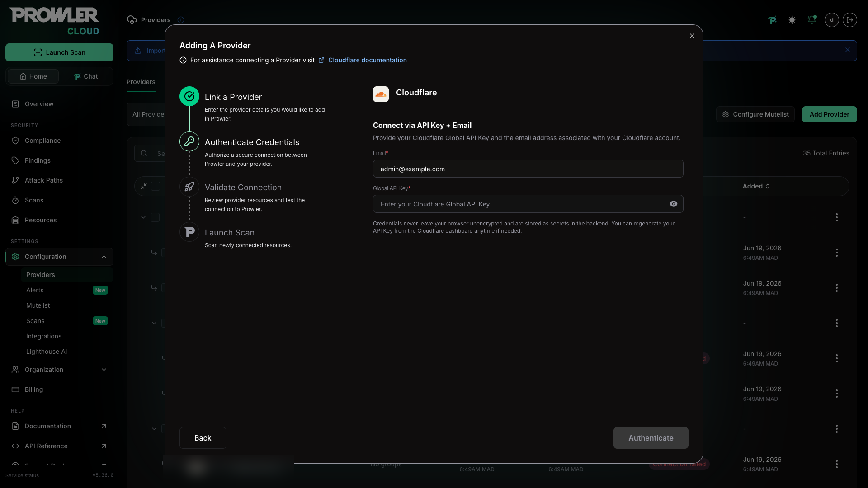
Task: Click Authenticate Credentials key icon
Action: (189, 141)
